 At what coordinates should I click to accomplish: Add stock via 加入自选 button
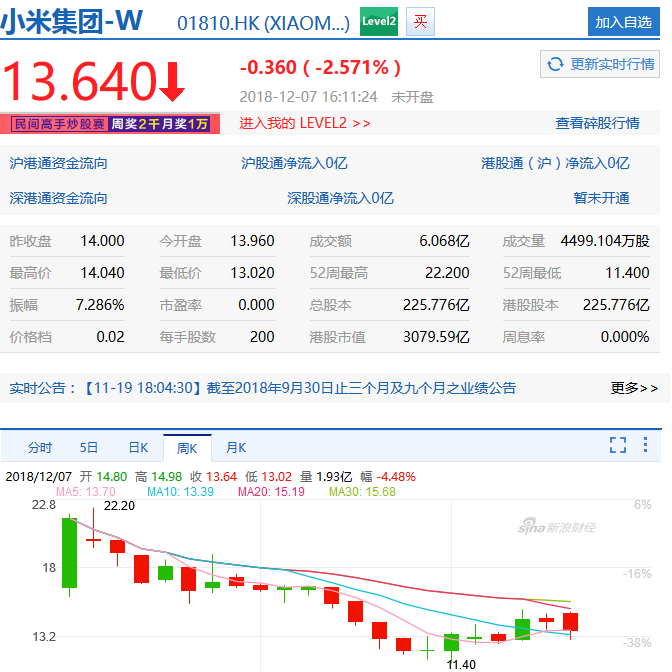624,22
